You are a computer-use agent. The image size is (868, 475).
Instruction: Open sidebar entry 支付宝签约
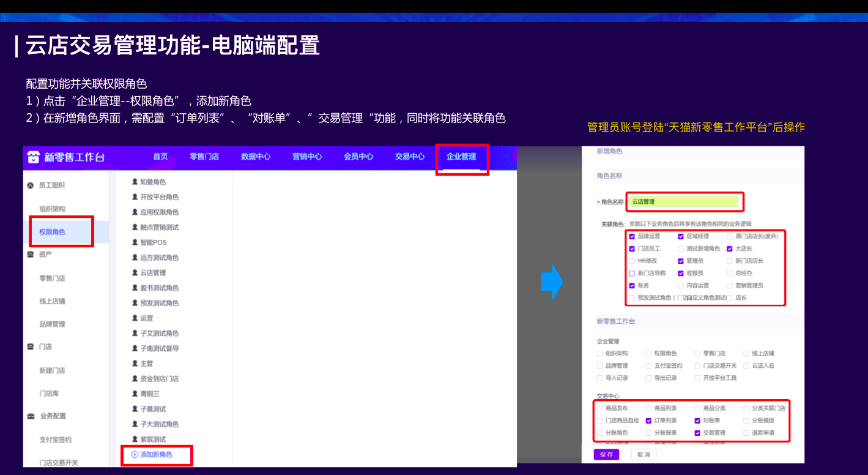pos(56,439)
